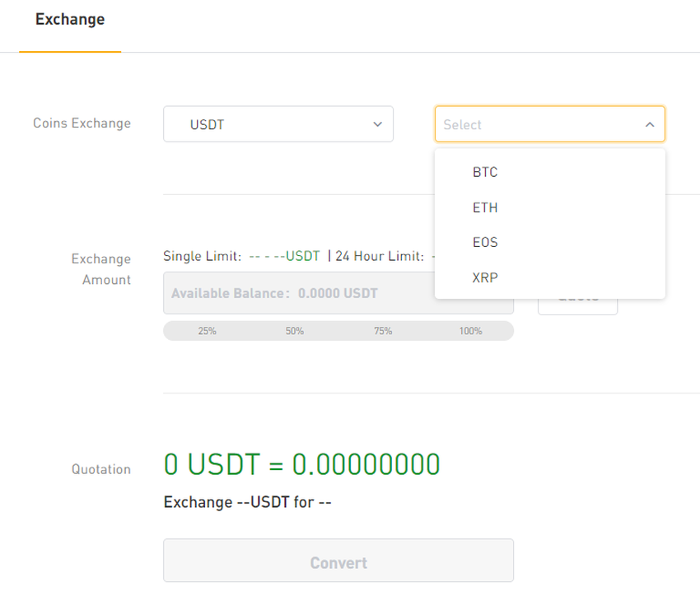
Task: Set exchange amount to 75%
Action: coord(382,331)
